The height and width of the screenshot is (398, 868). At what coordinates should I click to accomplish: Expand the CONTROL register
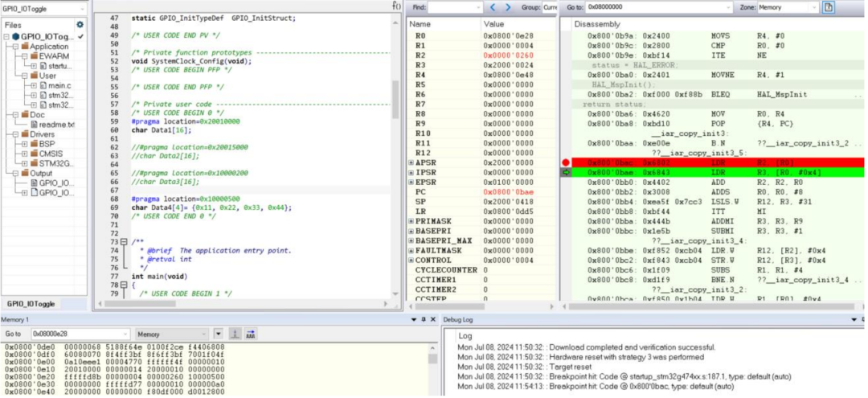(411, 260)
